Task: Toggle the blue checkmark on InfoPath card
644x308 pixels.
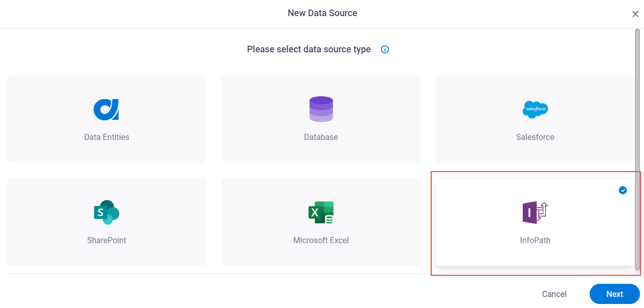Action: [x=623, y=190]
